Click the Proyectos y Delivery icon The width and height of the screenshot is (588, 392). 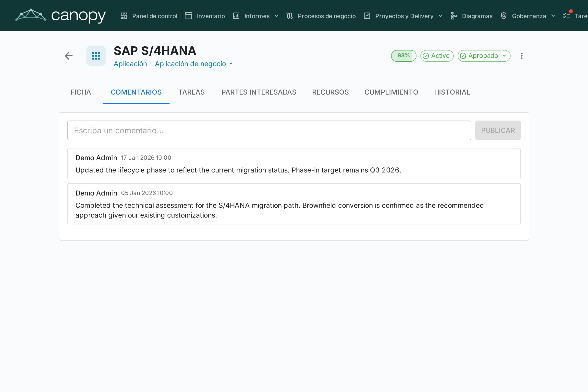[x=367, y=16]
